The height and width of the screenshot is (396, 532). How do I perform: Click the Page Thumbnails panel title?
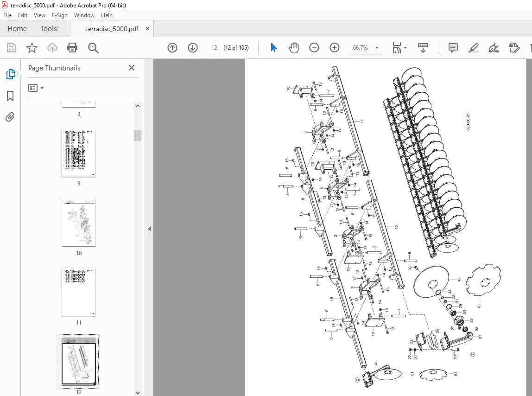[x=54, y=68]
